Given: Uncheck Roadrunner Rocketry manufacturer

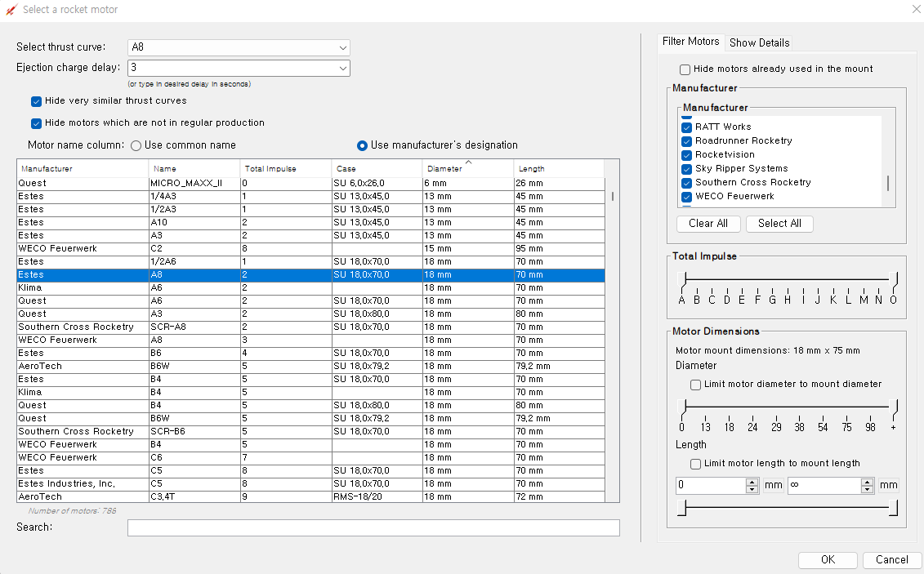Looking at the screenshot, I should [686, 141].
